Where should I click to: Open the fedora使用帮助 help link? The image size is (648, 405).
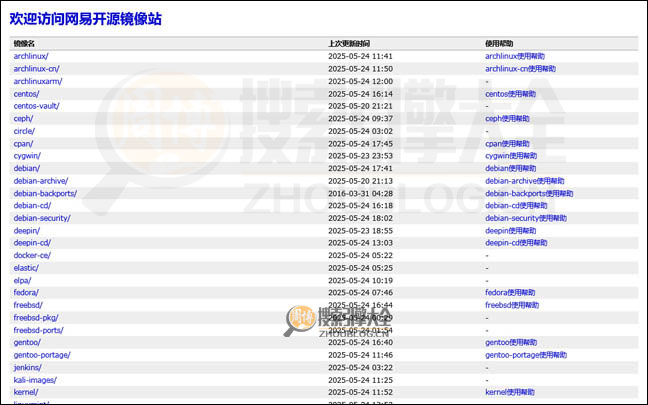point(510,293)
